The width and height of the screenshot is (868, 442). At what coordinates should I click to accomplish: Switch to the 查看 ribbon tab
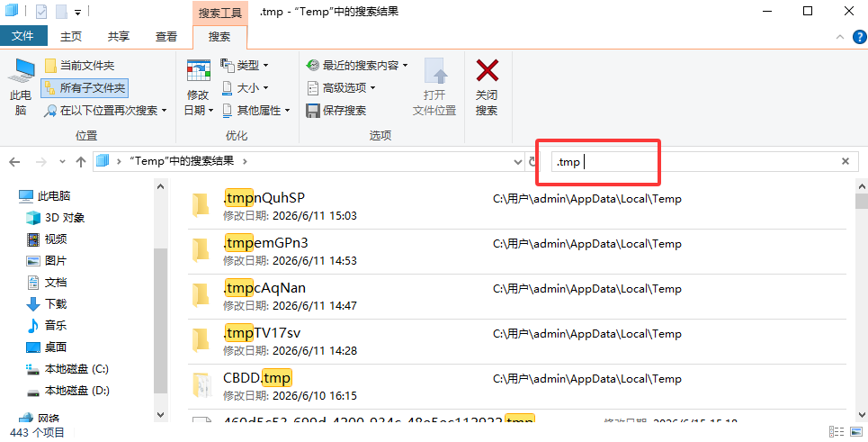(x=166, y=37)
